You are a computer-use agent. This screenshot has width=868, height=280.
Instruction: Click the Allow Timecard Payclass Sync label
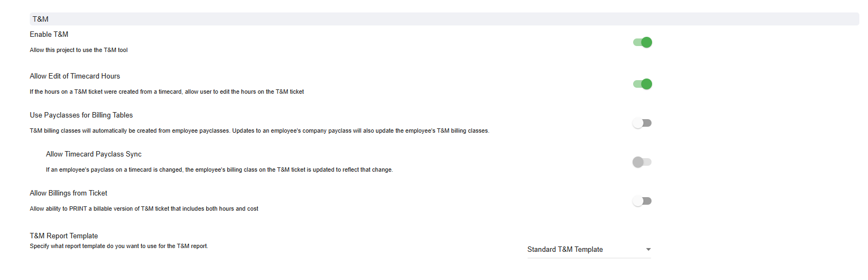coord(94,154)
